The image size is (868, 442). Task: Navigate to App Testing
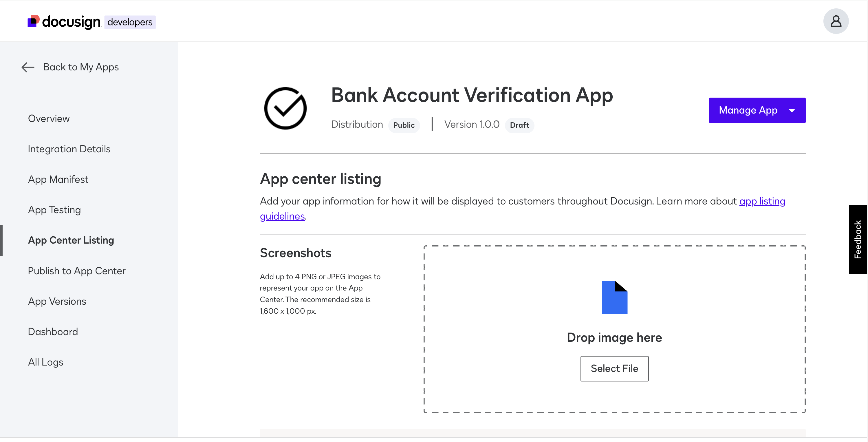coord(54,210)
